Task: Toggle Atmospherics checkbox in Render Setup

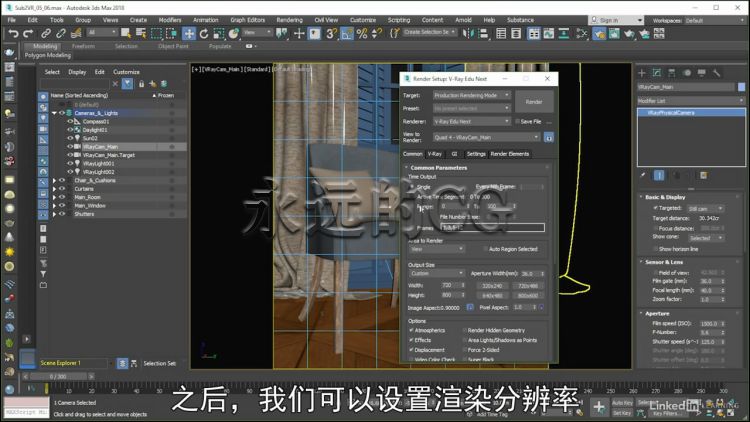Action: (x=411, y=330)
